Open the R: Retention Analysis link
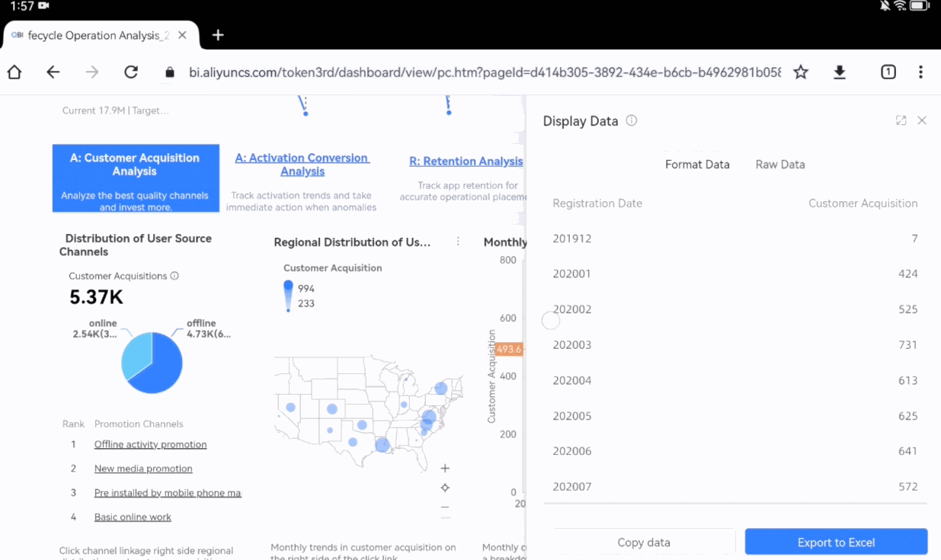This screenshot has width=941, height=560. click(x=466, y=162)
